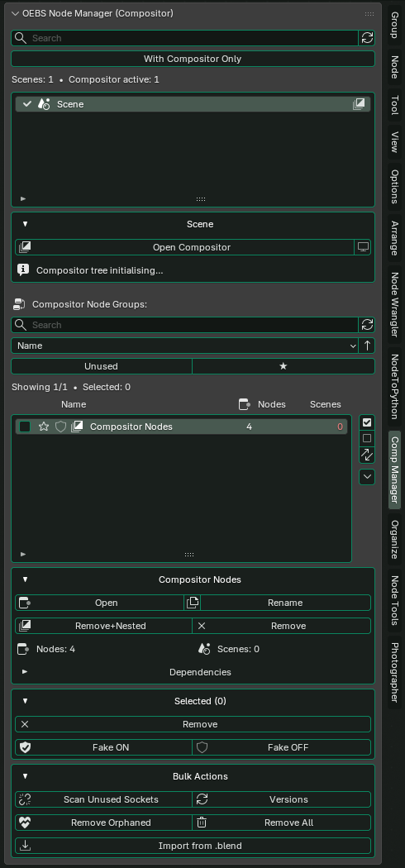
Task: Refresh the scene list using top refresh icon
Action: 367,38
